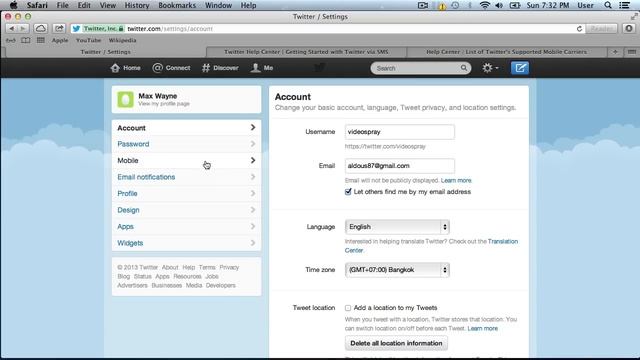
Task: Open Safari Help menu
Action: [248, 5]
